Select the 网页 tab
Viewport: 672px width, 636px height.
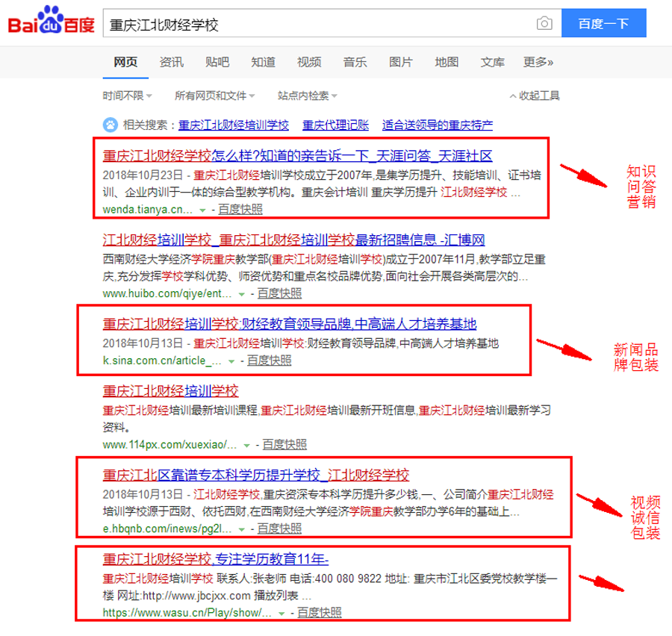[125, 62]
